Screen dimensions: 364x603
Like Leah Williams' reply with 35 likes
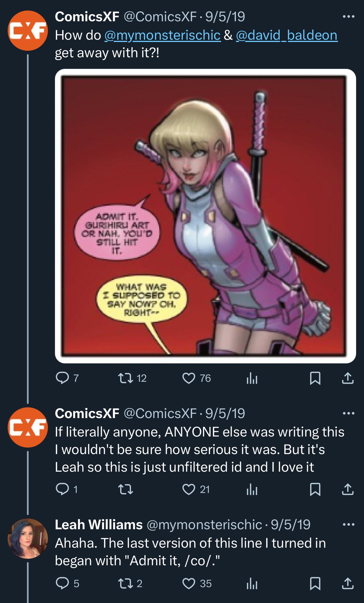[x=189, y=583]
